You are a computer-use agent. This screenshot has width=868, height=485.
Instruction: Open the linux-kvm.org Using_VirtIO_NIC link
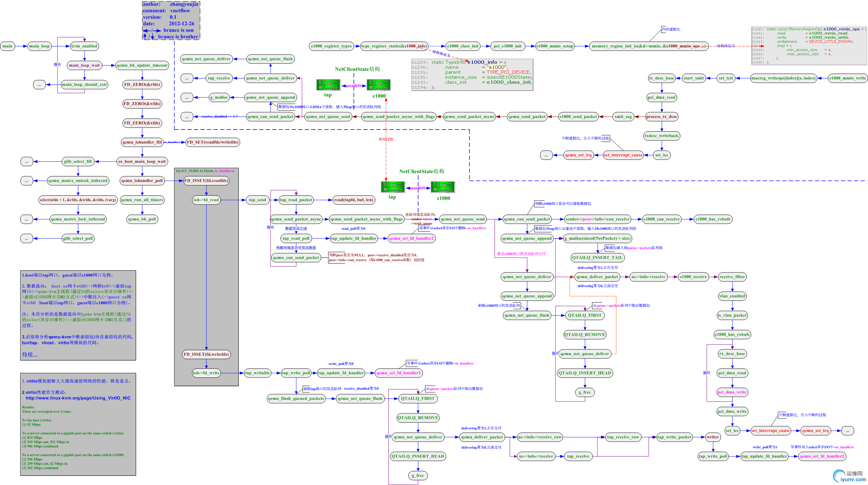(x=78, y=398)
